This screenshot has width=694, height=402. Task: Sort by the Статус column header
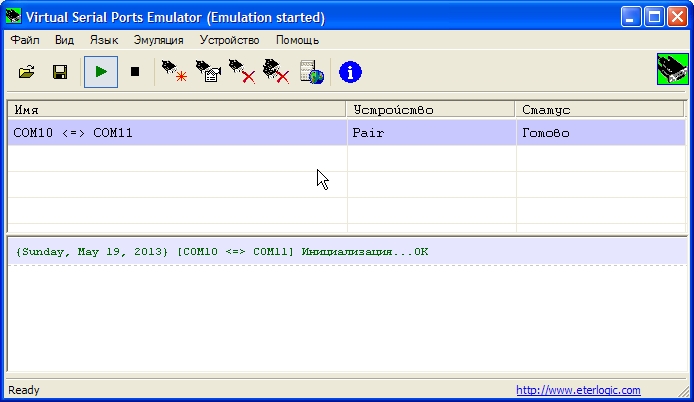(x=600, y=109)
